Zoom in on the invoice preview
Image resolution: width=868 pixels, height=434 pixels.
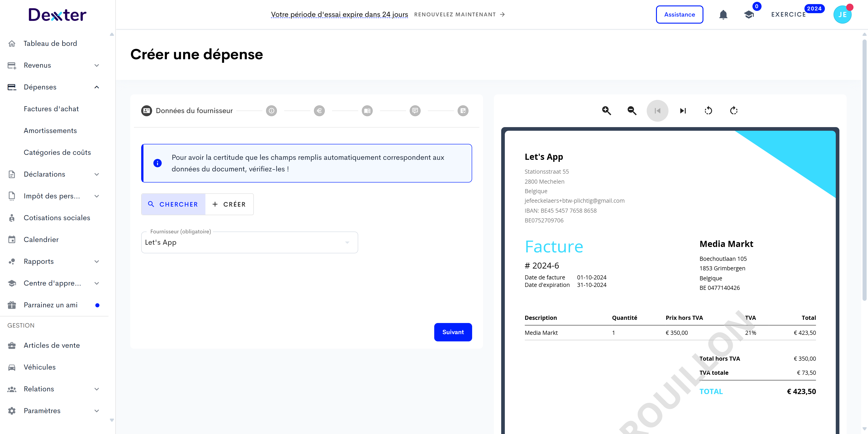click(x=607, y=111)
